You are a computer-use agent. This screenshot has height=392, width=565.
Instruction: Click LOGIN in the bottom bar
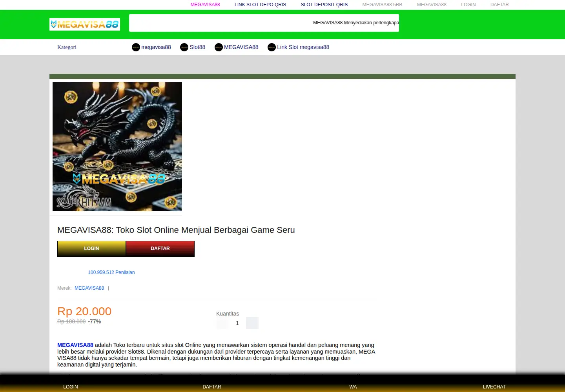pyautogui.click(x=71, y=387)
